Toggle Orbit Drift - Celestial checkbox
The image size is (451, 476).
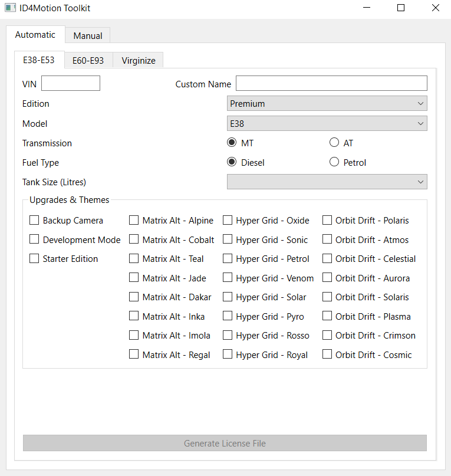coord(327,258)
